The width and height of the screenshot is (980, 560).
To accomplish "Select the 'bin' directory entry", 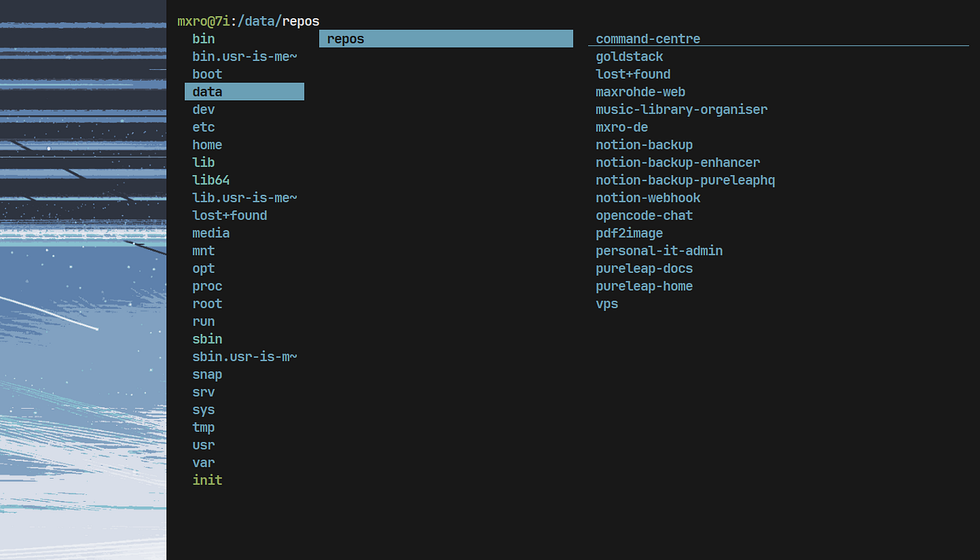I will [204, 39].
